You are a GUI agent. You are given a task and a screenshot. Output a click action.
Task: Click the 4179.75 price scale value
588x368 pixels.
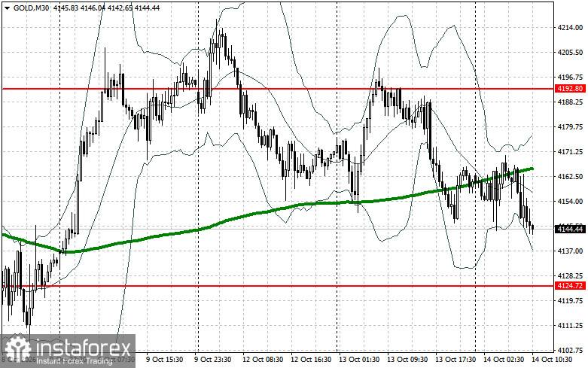[x=570, y=127]
